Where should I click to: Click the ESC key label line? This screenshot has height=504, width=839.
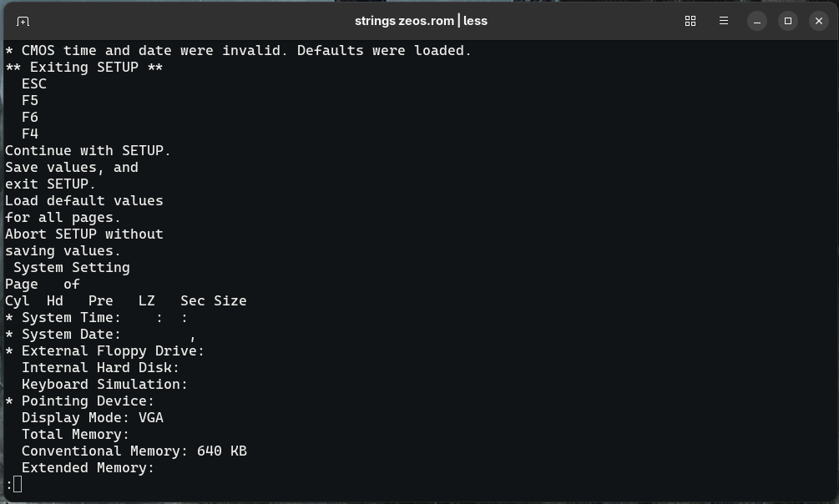click(34, 84)
